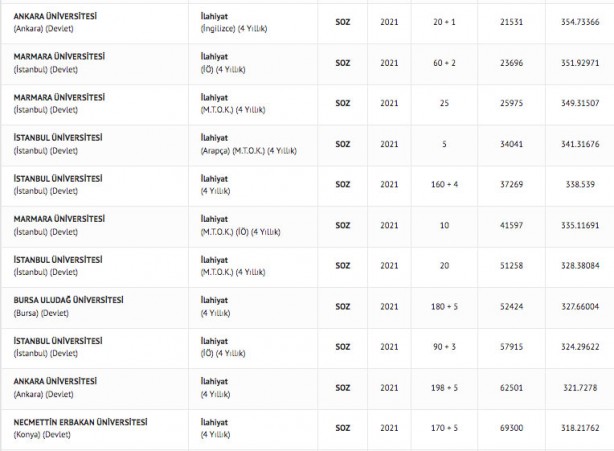Click İstanbul Üniversitesi in the 37269 ranking row
The width and height of the screenshot is (614, 451).
[x=59, y=177]
